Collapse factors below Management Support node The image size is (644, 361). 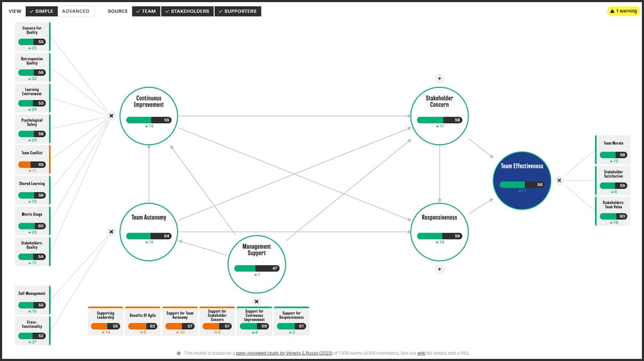(257, 301)
